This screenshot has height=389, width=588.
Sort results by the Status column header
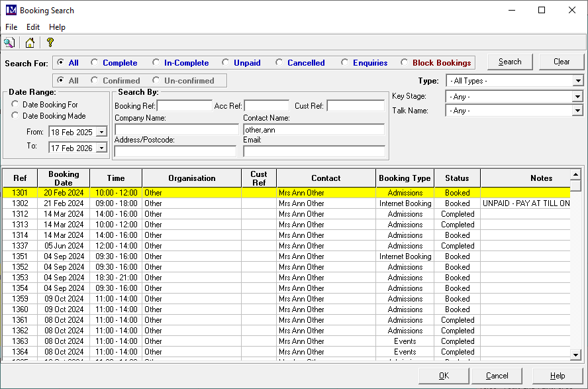pyautogui.click(x=457, y=178)
